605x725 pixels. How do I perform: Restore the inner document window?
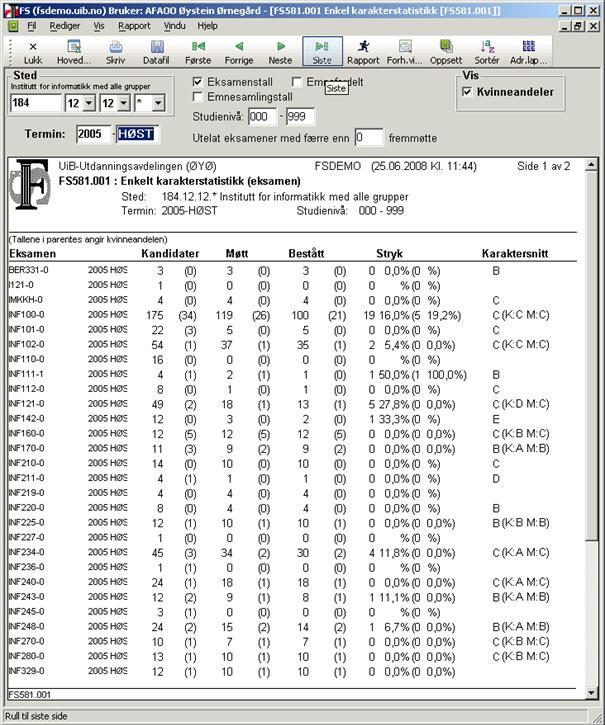point(578,26)
